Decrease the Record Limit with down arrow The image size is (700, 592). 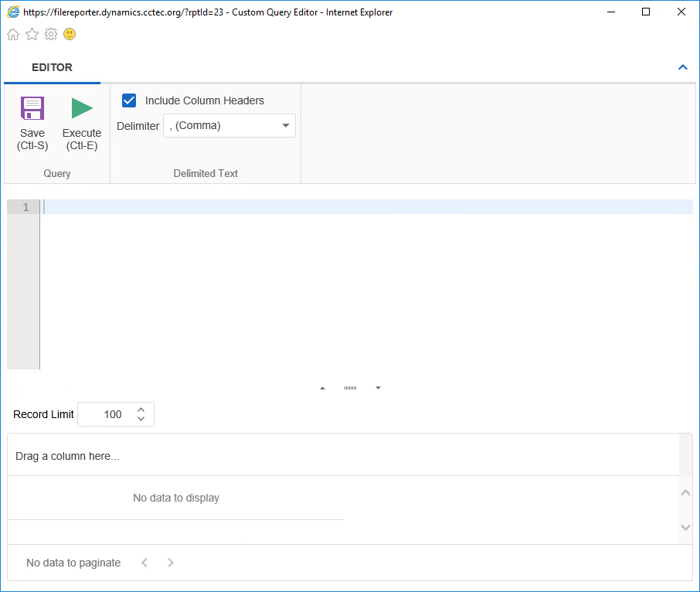click(141, 419)
